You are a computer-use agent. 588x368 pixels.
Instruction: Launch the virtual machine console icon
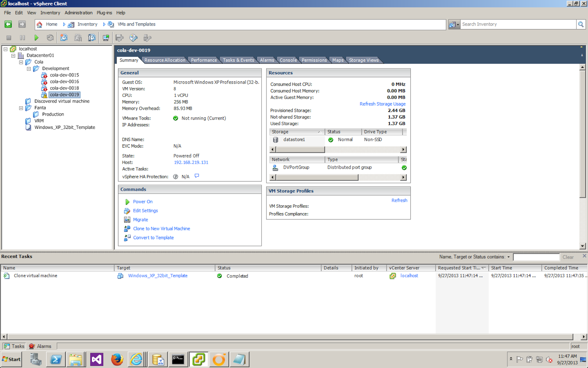point(105,38)
